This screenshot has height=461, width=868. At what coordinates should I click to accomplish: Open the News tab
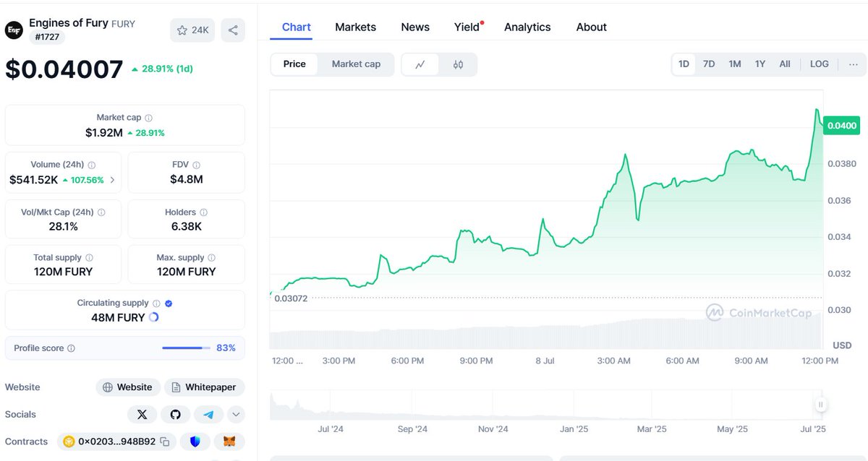(x=415, y=27)
